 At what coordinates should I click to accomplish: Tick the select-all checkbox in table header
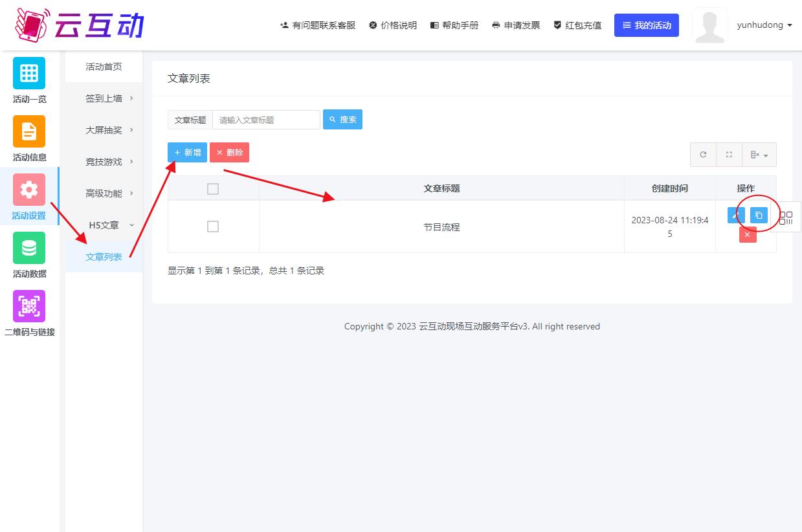(213, 189)
